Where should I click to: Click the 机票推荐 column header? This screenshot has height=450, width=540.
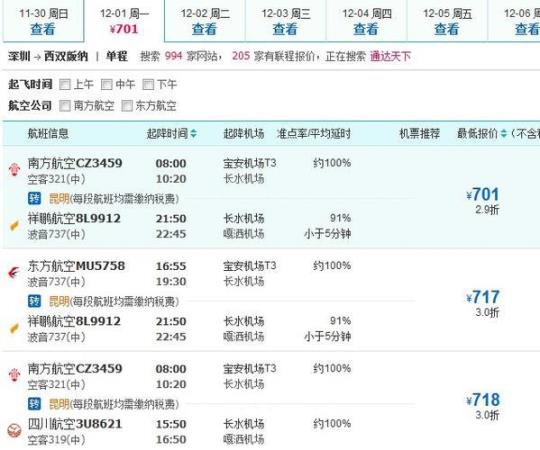[419, 134]
